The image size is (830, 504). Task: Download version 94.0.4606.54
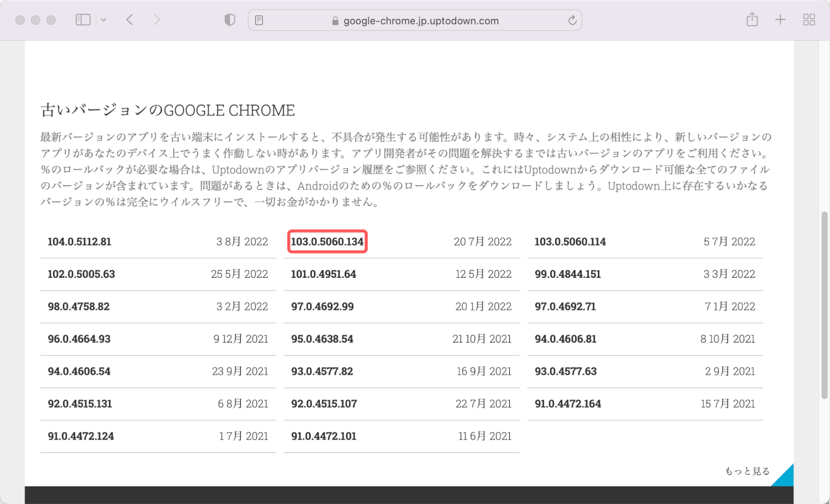tap(79, 372)
